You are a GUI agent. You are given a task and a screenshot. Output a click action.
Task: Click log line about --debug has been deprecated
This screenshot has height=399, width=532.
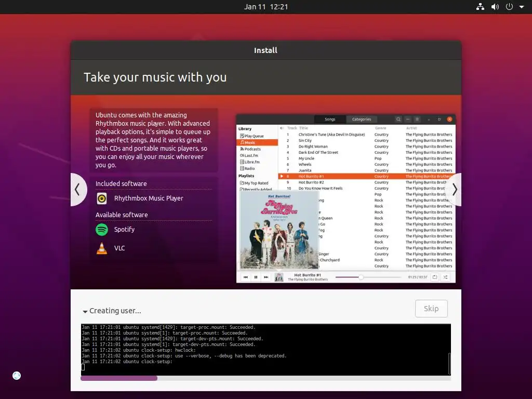pos(184,356)
